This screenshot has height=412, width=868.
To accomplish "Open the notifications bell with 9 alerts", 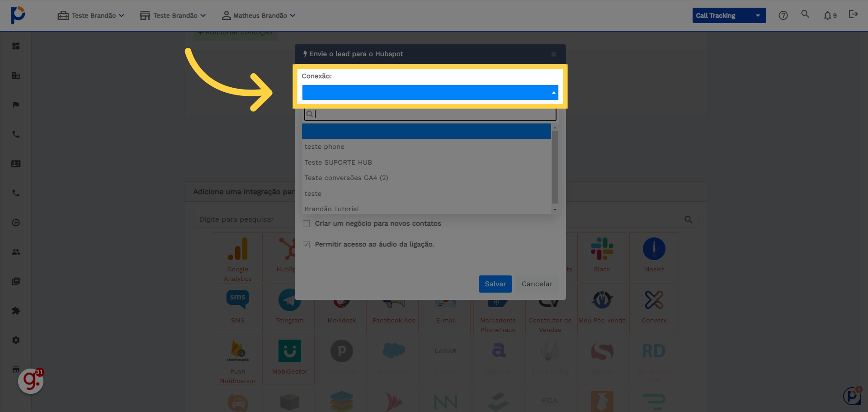I will pos(830,15).
